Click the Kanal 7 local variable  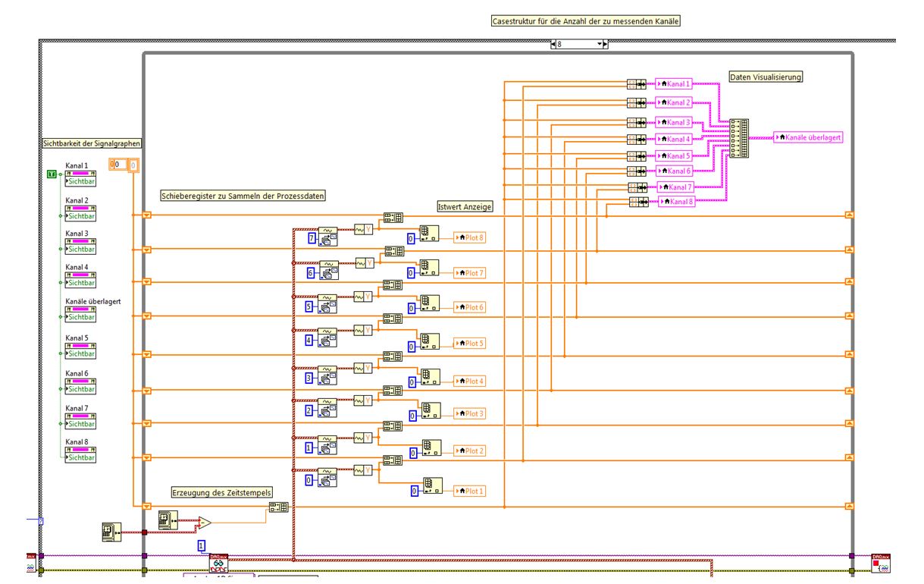click(676, 187)
